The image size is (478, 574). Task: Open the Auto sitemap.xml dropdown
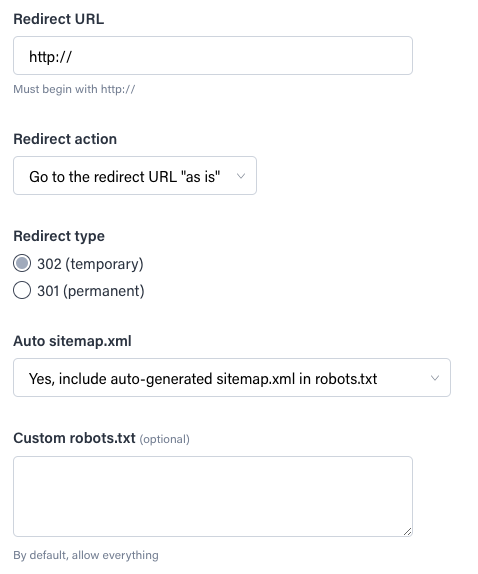(x=232, y=377)
